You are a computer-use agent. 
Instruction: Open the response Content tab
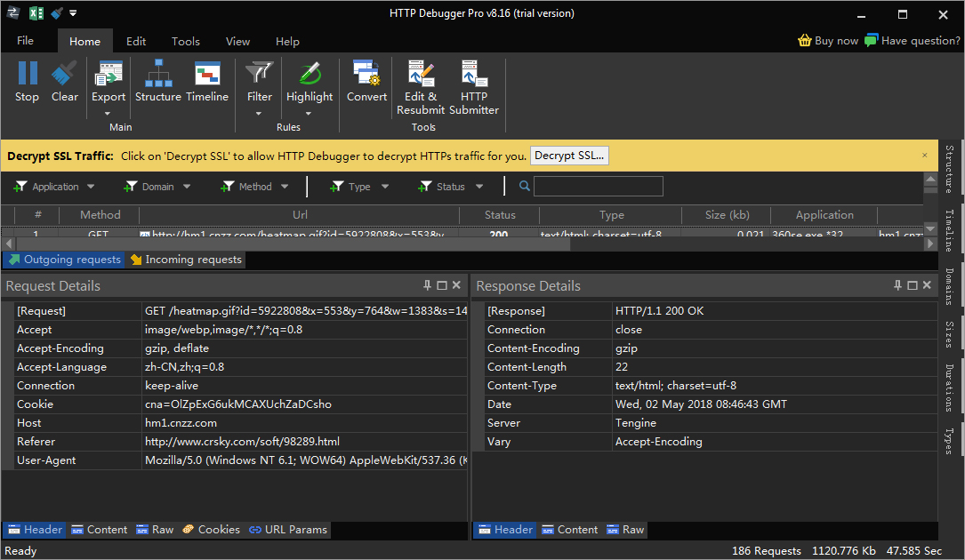tap(569, 530)
